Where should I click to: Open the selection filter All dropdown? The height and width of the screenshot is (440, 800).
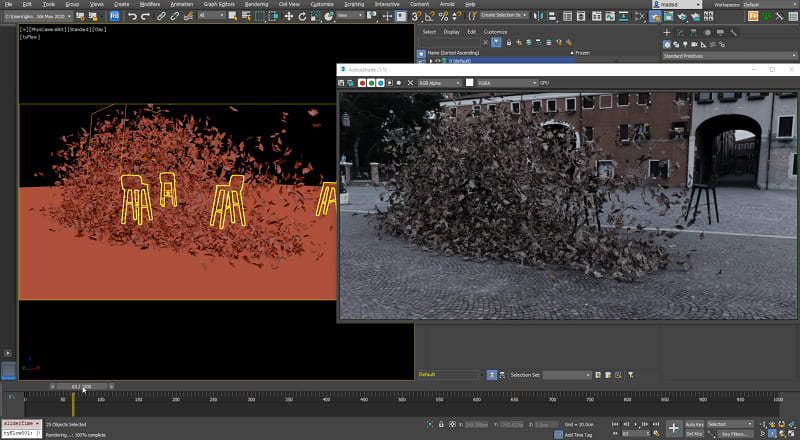point(211,16)
